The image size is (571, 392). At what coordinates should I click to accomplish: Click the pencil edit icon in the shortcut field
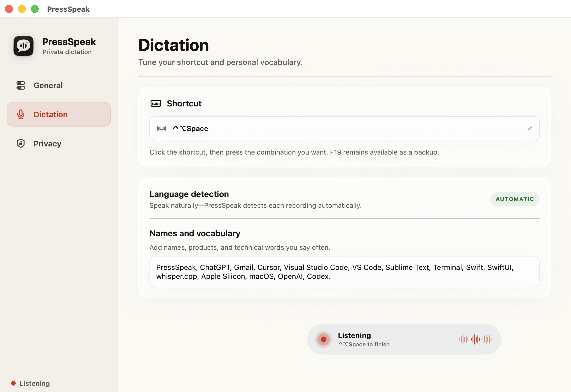pyautogui.click(x=530, y=128)
